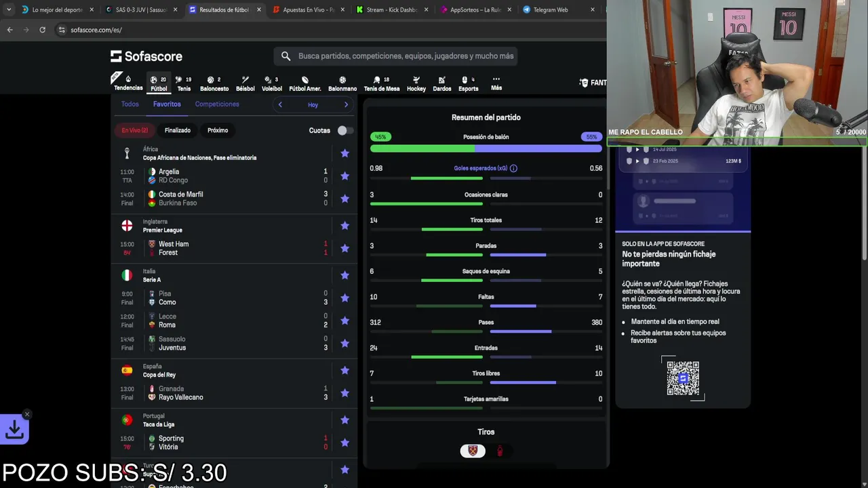Select the Dardos sport icon
The height and width of the screenshot is (488, 868).
point(442,83)
